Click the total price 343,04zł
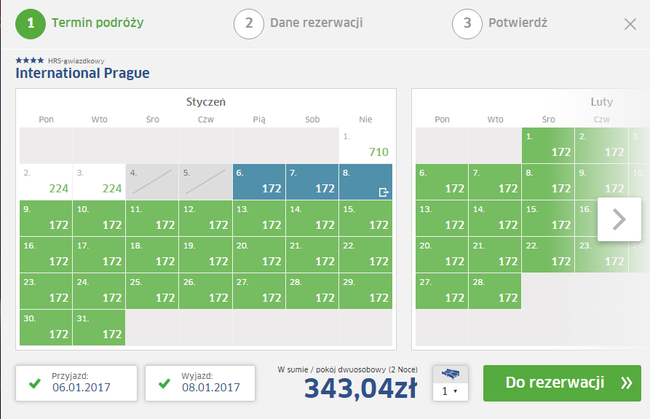Image resolution: width=650 pixels, height=419 pixels. click(361, 389)
